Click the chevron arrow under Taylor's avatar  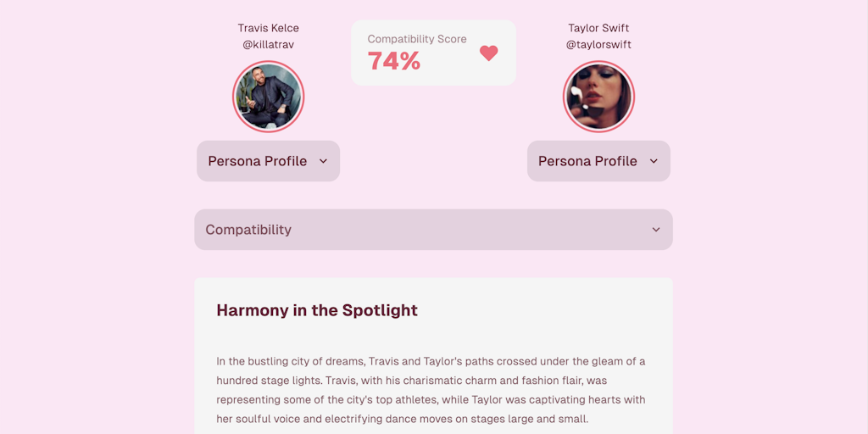click(654, 161)
